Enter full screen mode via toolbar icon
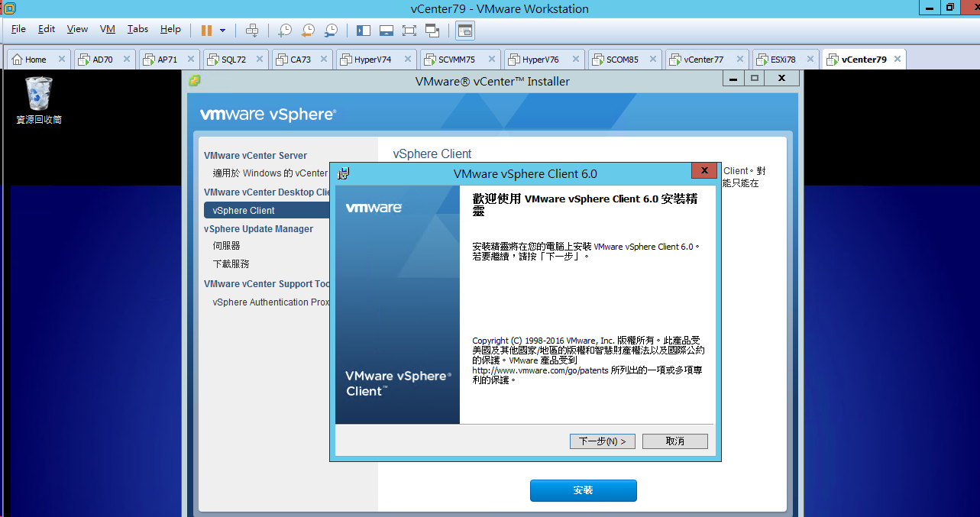Image resolution: width=980 pixels, height=517 pixels. click(409, 31)
